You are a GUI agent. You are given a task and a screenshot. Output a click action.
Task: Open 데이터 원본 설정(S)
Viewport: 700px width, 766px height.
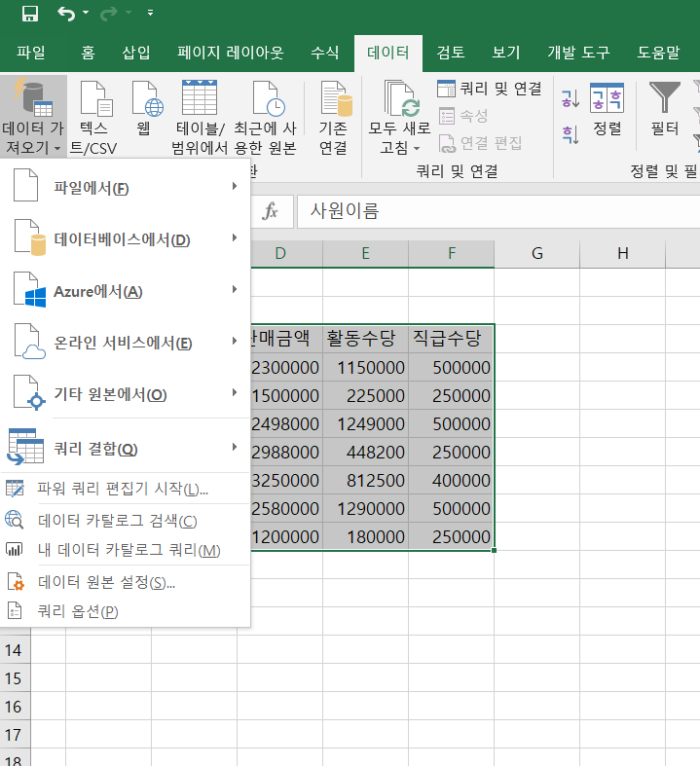[125, 582]
